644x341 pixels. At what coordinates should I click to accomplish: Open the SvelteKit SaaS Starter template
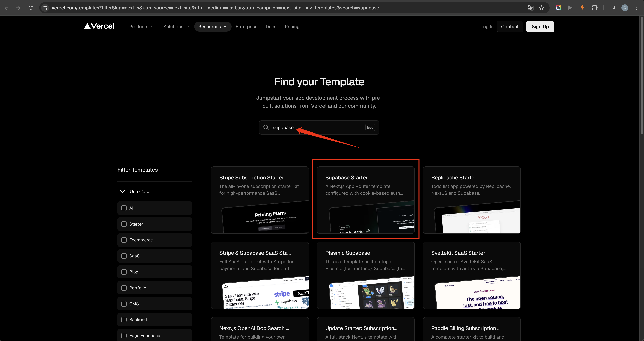472,275
